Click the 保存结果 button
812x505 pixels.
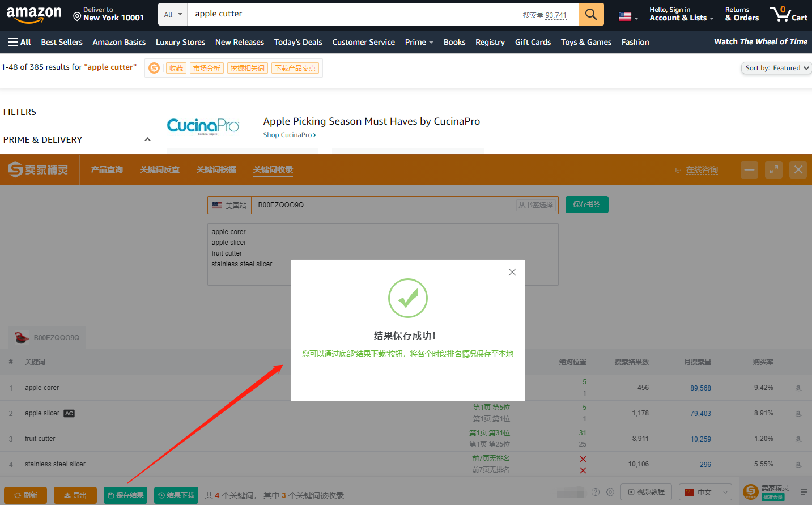(126, 495)
